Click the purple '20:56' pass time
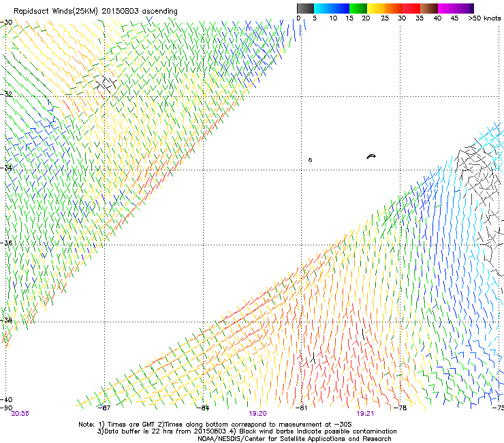 (20, 414)
